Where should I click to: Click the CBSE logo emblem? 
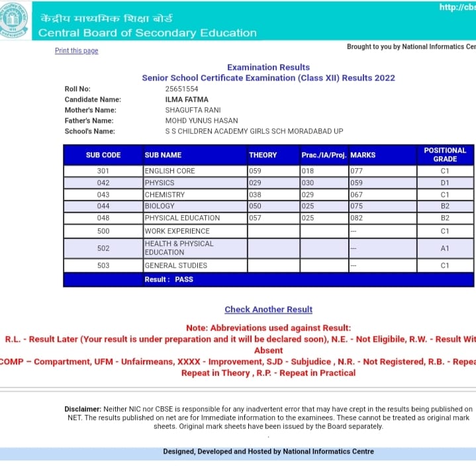click(x=13, y=20)
